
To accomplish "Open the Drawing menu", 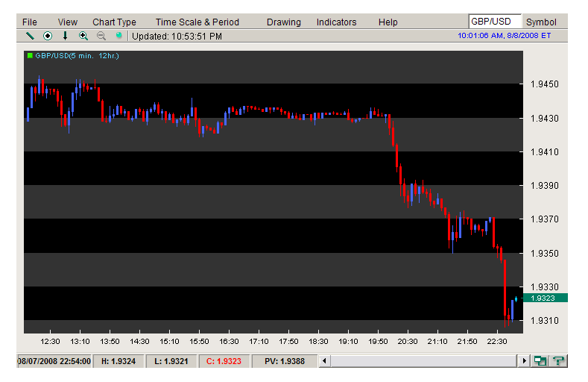I will click(283, 22).
